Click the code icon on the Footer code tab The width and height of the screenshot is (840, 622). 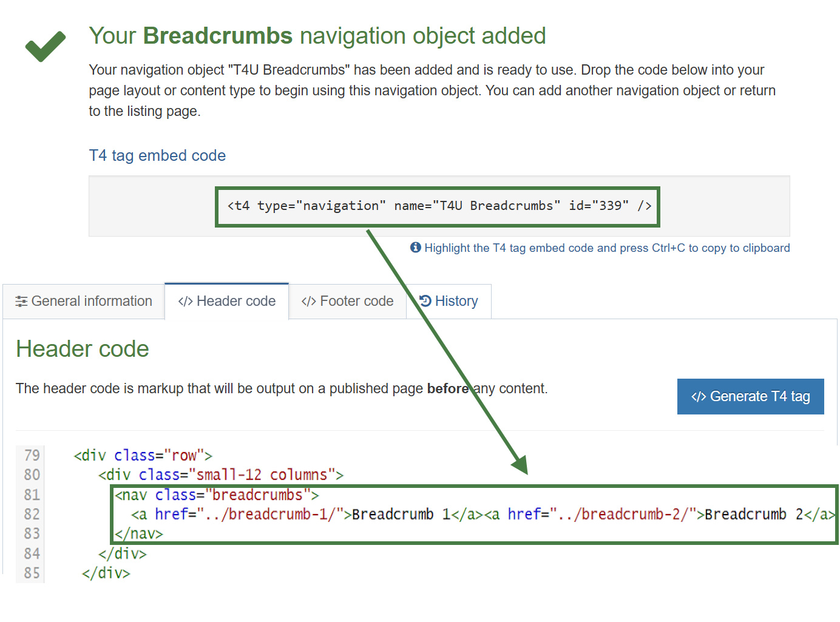[309, 301]
